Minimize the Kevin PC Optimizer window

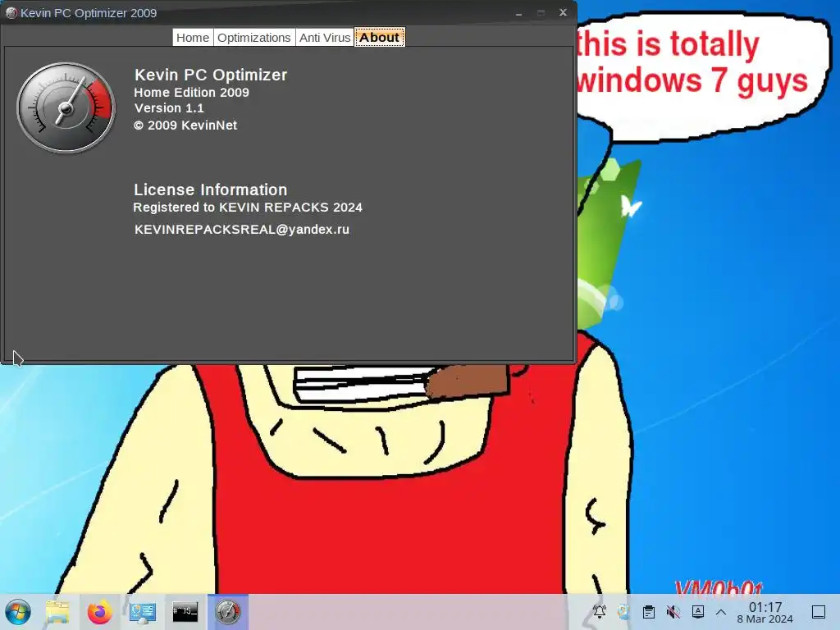(518, 13)
